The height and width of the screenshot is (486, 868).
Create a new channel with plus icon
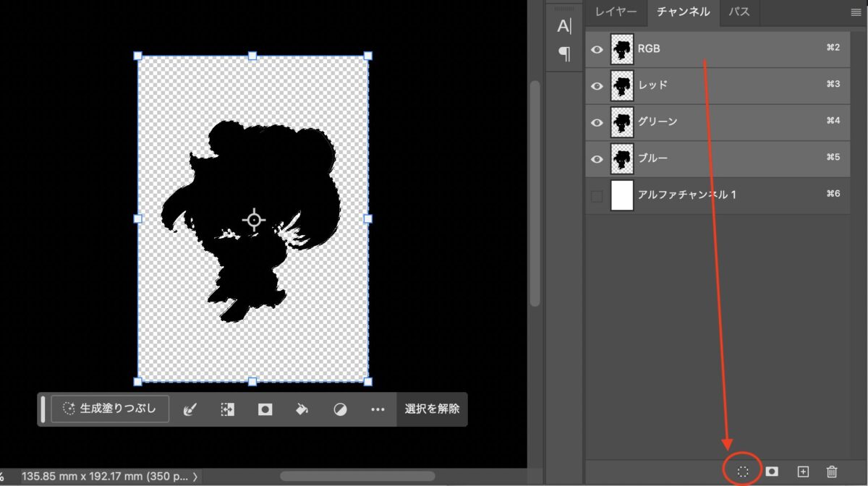(802, 472)
